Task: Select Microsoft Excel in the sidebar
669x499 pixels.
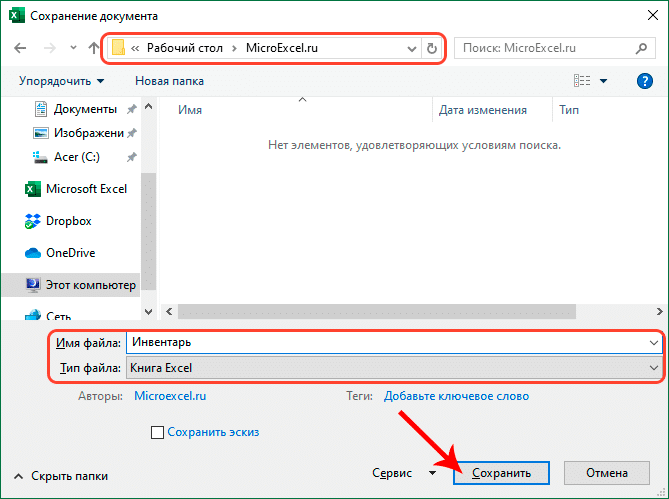Action: 86,189
